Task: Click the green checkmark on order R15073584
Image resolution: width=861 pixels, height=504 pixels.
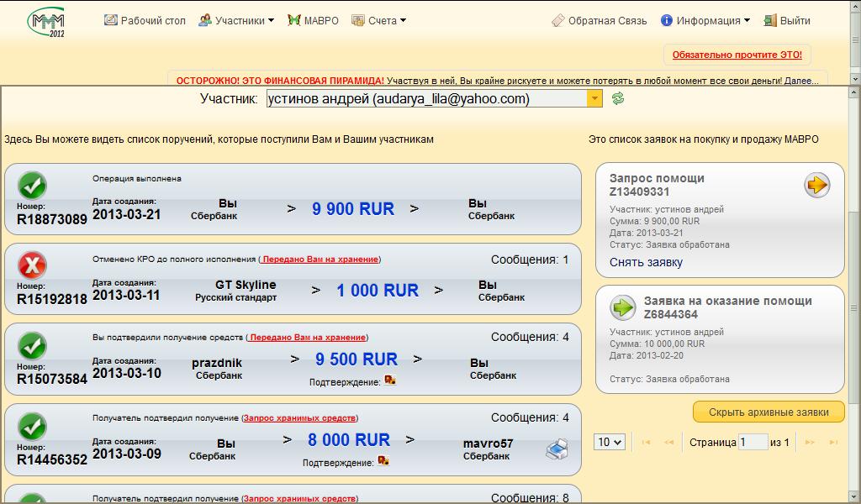Action: pos(33,346)
